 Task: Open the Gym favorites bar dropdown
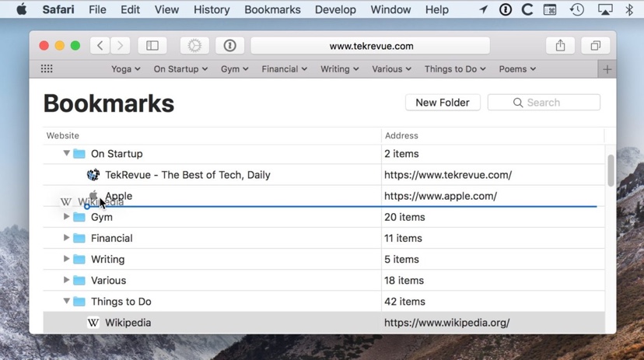coord(235,69)
